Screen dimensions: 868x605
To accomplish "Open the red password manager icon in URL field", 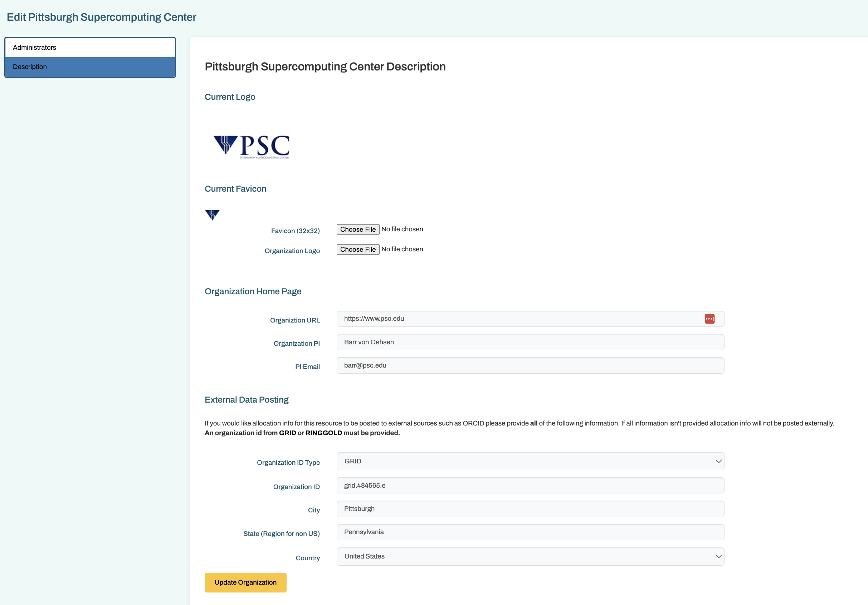I will [709, 319].
